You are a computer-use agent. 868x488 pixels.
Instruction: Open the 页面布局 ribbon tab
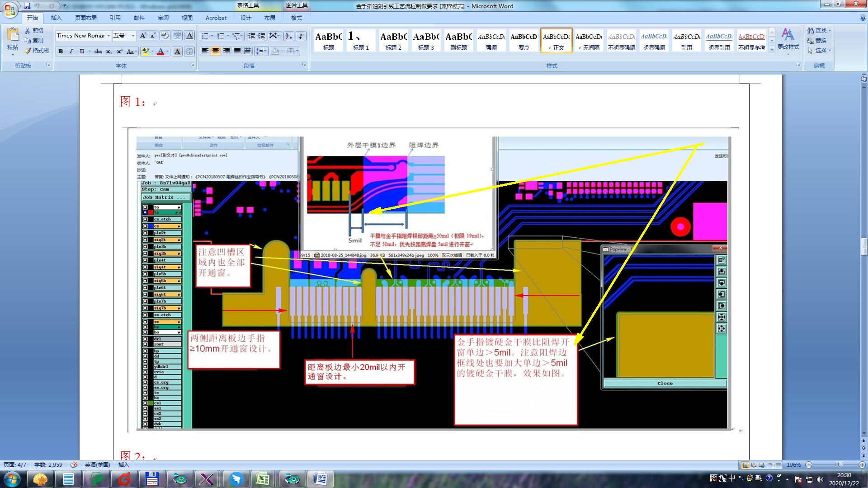pos(85,18)
